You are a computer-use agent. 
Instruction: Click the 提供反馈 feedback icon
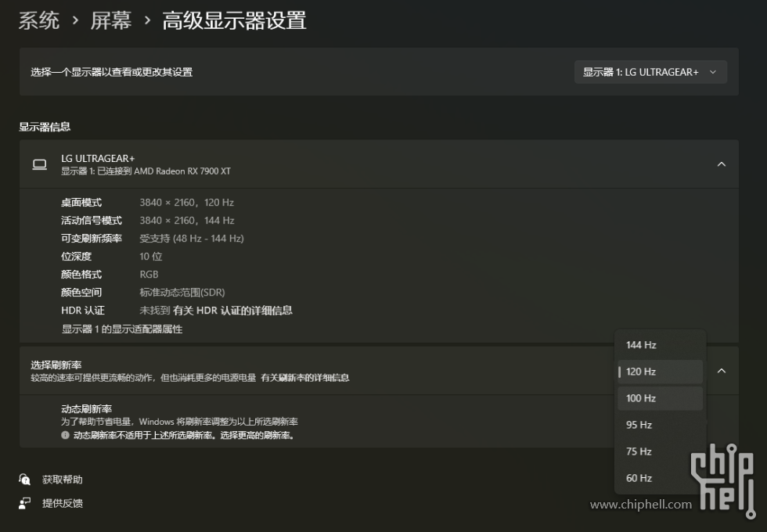(24, 503)
